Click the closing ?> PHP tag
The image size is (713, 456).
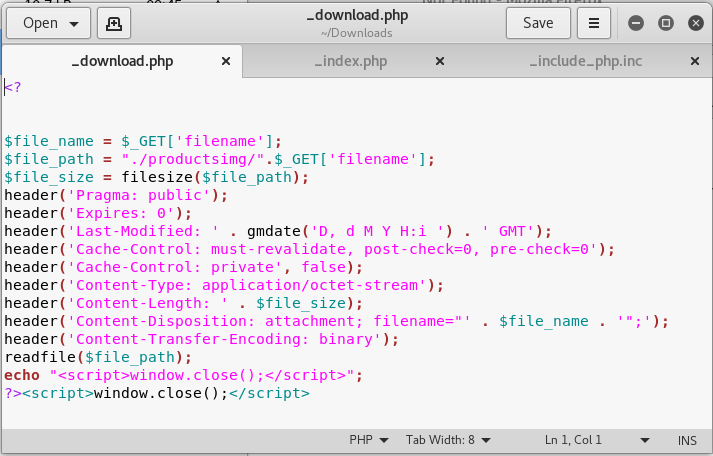(13, 393)
